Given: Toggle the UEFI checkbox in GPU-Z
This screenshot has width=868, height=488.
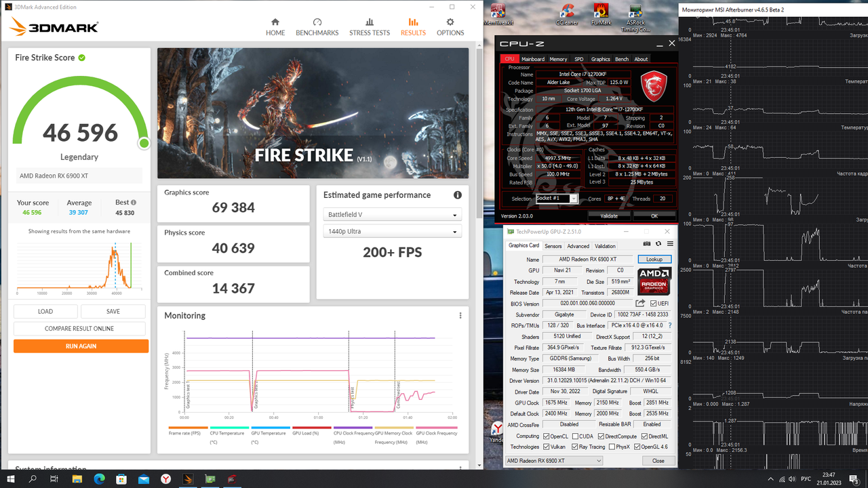Looking at the screenshot, I should 654,304.
